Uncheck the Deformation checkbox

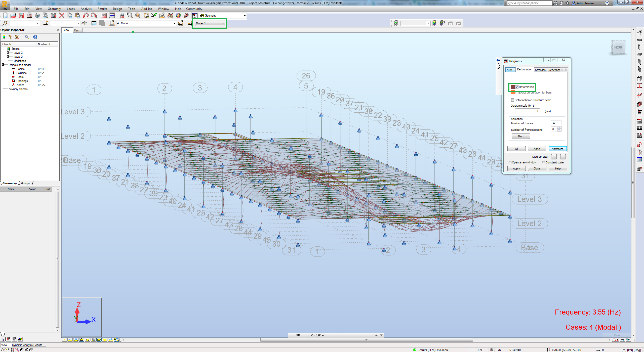517,87
